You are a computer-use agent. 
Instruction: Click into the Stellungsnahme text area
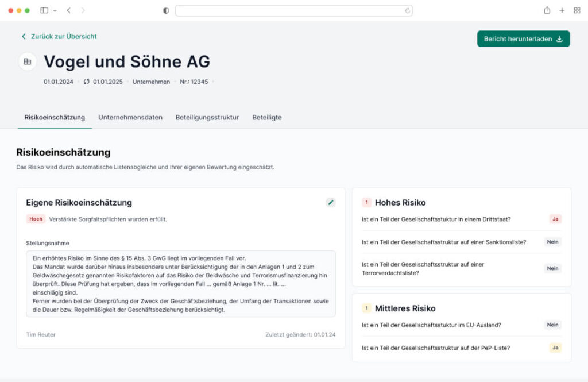[181, 284]
